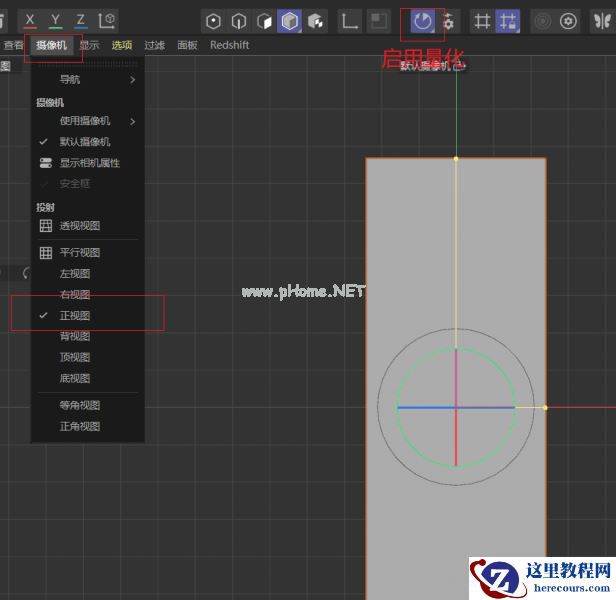
Task: Open the 摄像机 menu
Action: [51, 45]
